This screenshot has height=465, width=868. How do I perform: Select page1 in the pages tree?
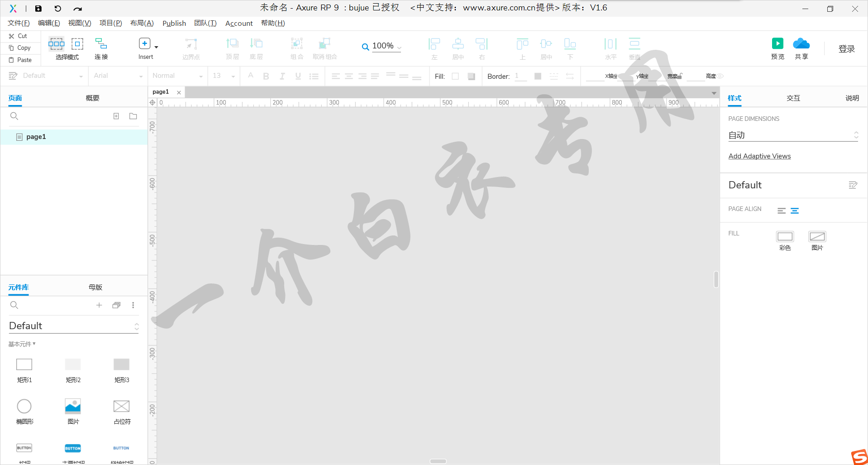(74, 137)
